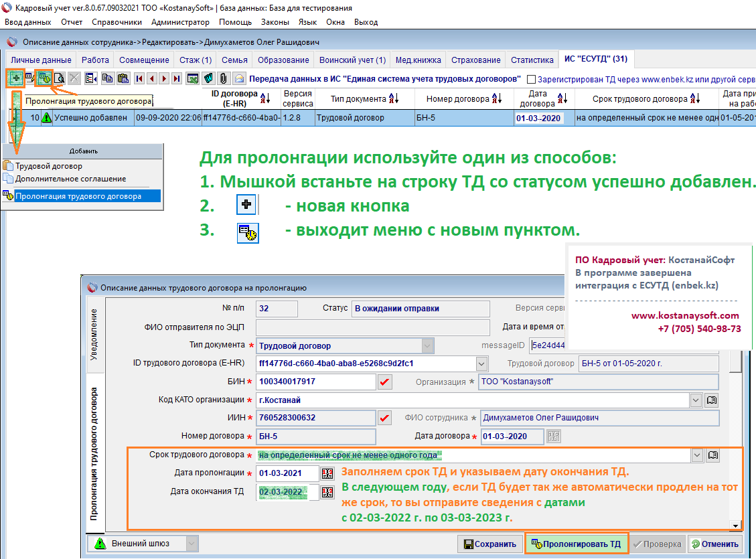This screenshot has width=756, height=559.
Task: Switch to the vertical Уведомление tab
Action: [x=94, y=335]
